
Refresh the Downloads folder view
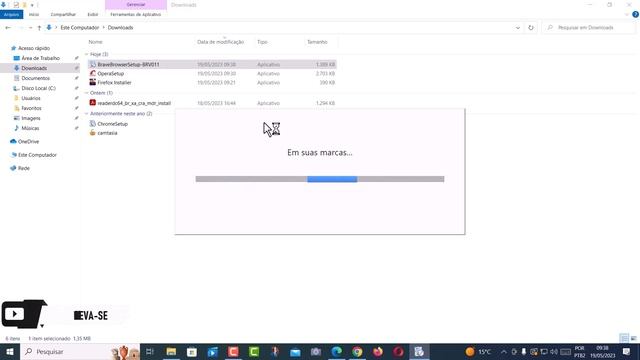pyautogui.click(x=531, y=28)
